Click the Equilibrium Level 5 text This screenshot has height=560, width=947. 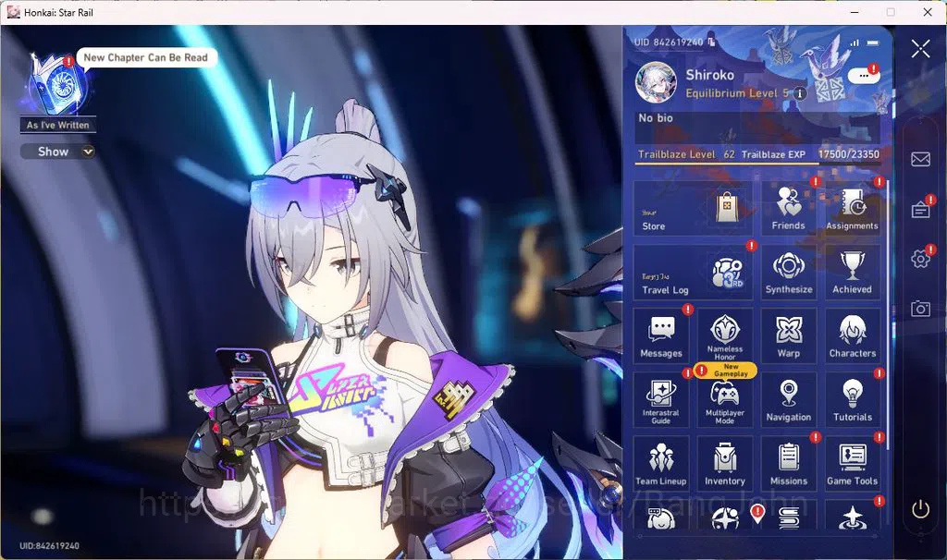pyautogui.click(x=737, y=93)
